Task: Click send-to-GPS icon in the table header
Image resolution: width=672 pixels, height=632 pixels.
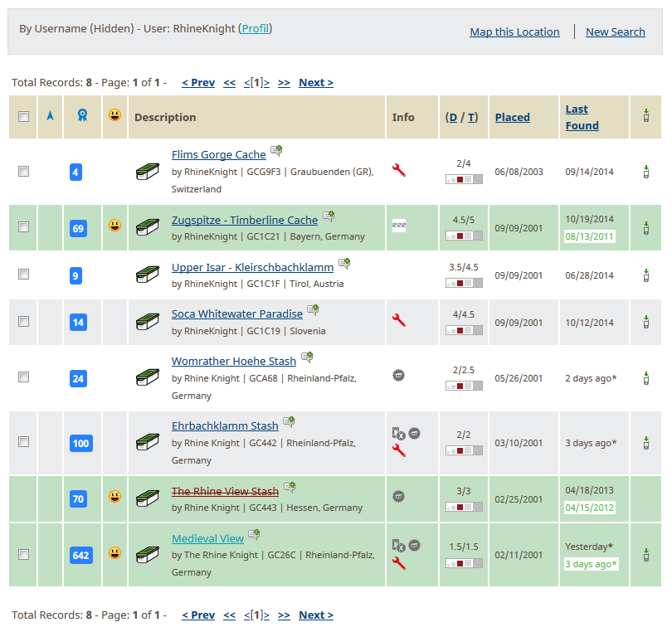Action: tap(645, 115)
